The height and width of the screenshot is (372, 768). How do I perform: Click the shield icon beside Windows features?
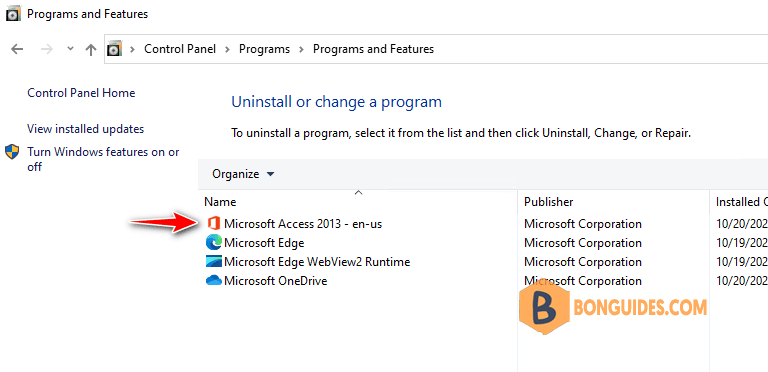click(x=12, y=152)
